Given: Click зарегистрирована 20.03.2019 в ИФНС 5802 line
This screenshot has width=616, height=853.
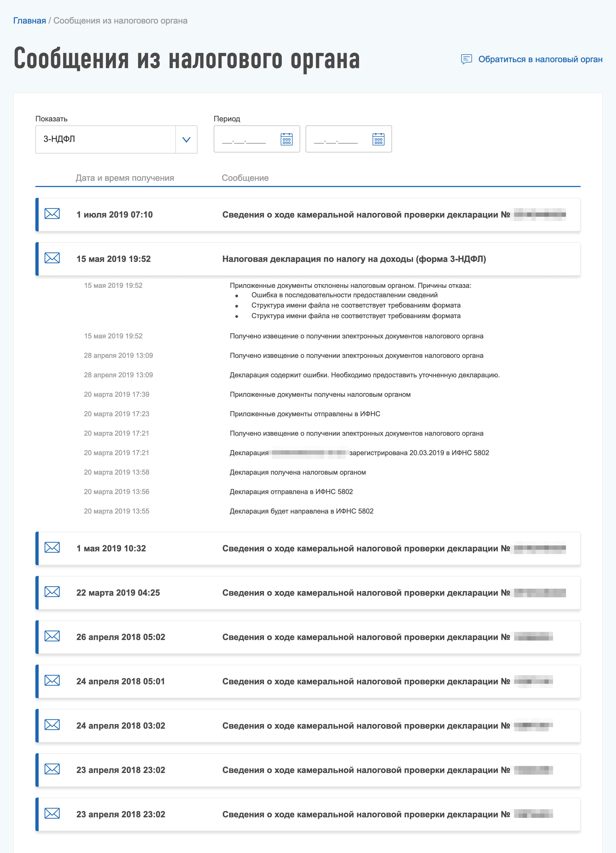Looking at the screenshot, I should [x=359, y=453].
